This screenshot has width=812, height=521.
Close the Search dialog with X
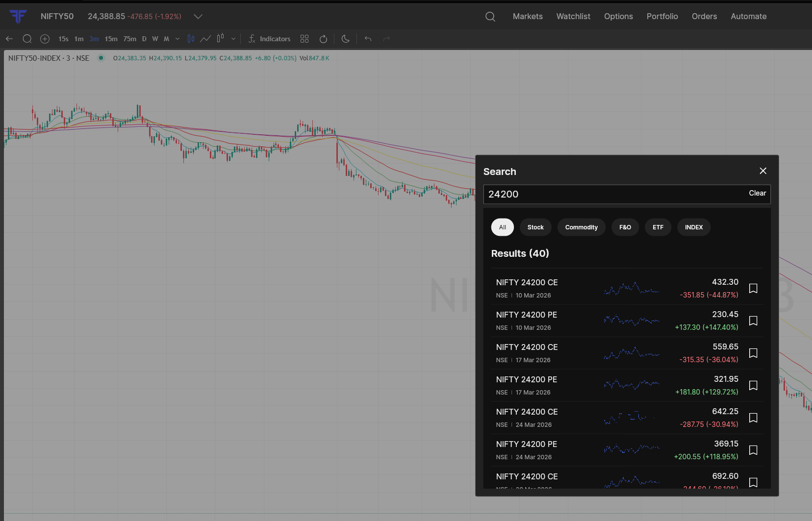pos(762,171)
